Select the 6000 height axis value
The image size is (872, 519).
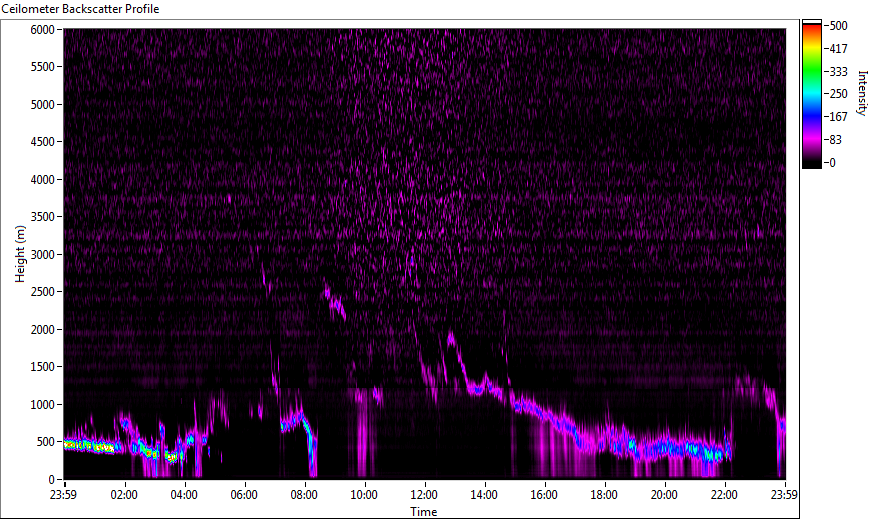(42, 30)
